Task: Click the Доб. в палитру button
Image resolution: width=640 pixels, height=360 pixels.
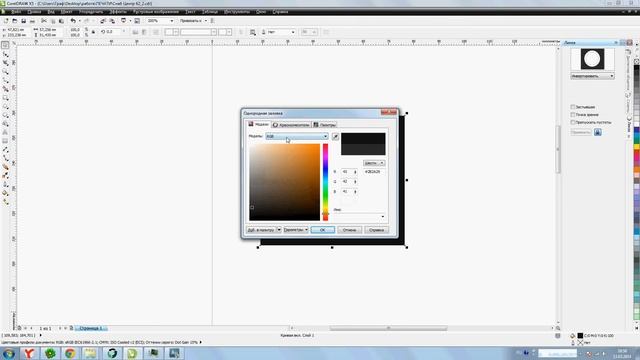Action: [261, 230]
